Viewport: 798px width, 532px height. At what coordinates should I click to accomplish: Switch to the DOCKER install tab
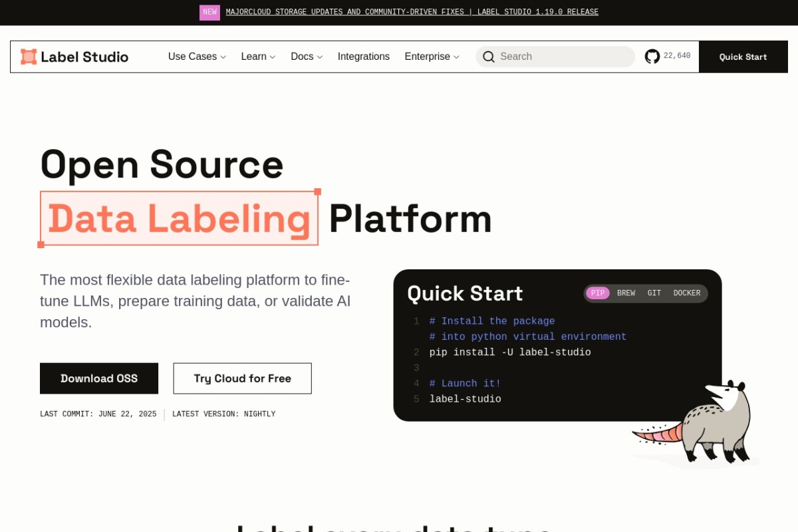(x=686, y=293)
